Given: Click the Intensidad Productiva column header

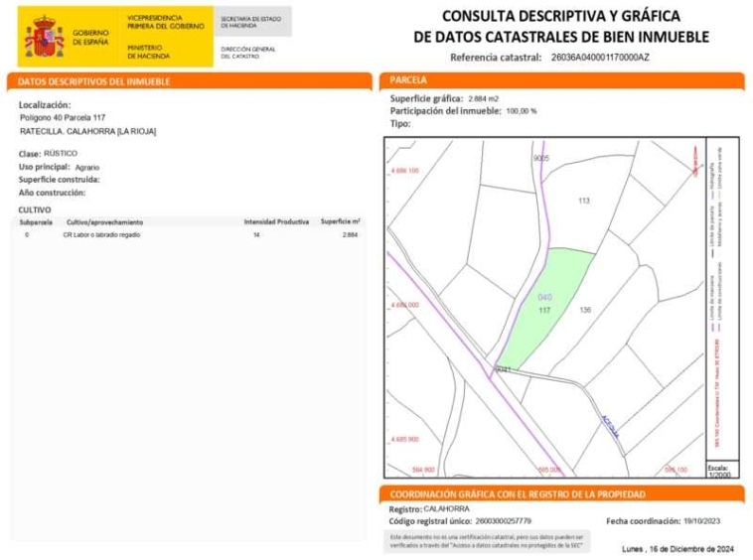Looking at the screenshot, I should point(276,222).
